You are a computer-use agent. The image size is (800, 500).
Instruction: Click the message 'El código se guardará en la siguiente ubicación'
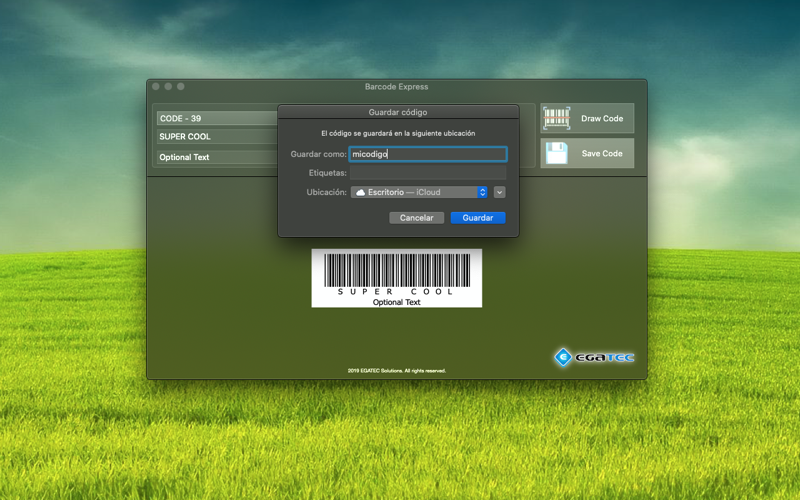[398, 133]
